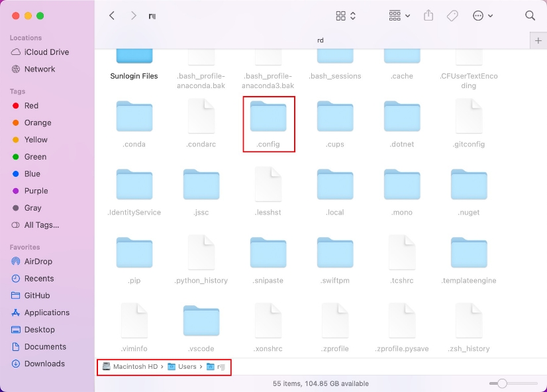Expand the group-by options dropdown
Viewport: 547px width, 392px height.
click(x=399, y=15)
